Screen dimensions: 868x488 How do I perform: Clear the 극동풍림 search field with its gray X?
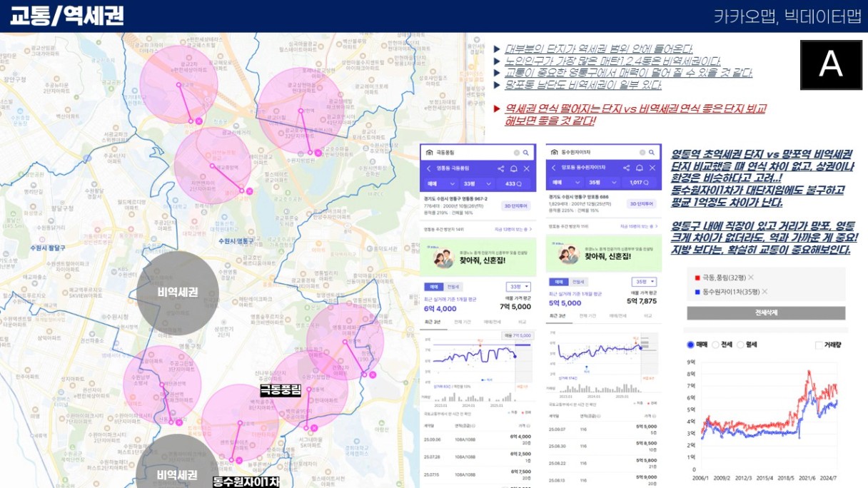click(x=517, y=153)
